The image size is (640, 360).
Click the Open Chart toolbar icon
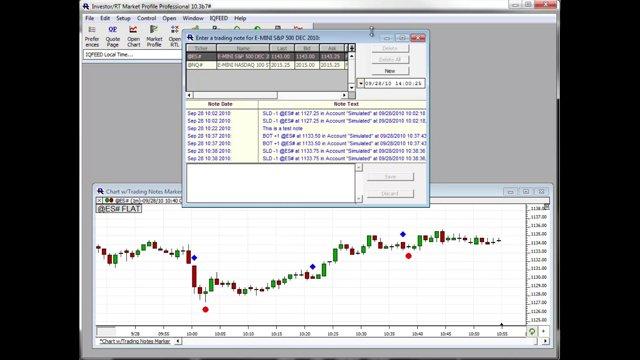(x=133, y=36)
